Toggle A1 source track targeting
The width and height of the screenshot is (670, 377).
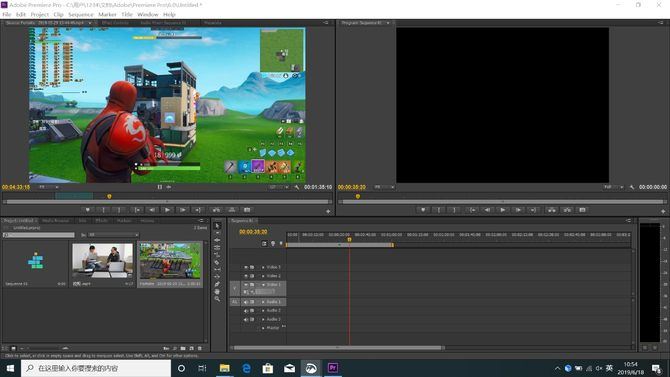(235, 302)
